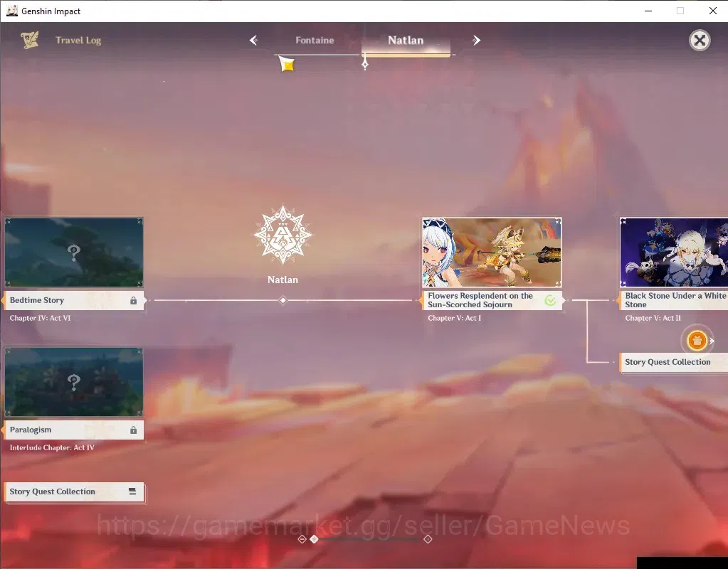
Task: Click Flowers Resplendent on the Sun-Scorched Sojourn label
Action: point(492,300)
